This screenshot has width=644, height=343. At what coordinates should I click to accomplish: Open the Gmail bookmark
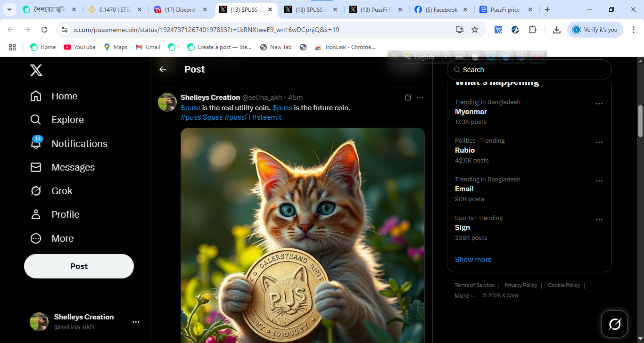[x=148, y=47]
